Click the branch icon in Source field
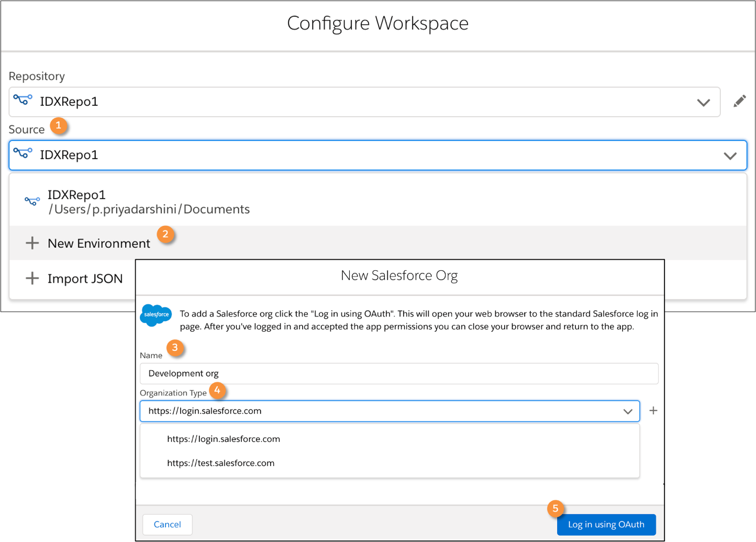The image size is (756, 542). tap(23, 153)
